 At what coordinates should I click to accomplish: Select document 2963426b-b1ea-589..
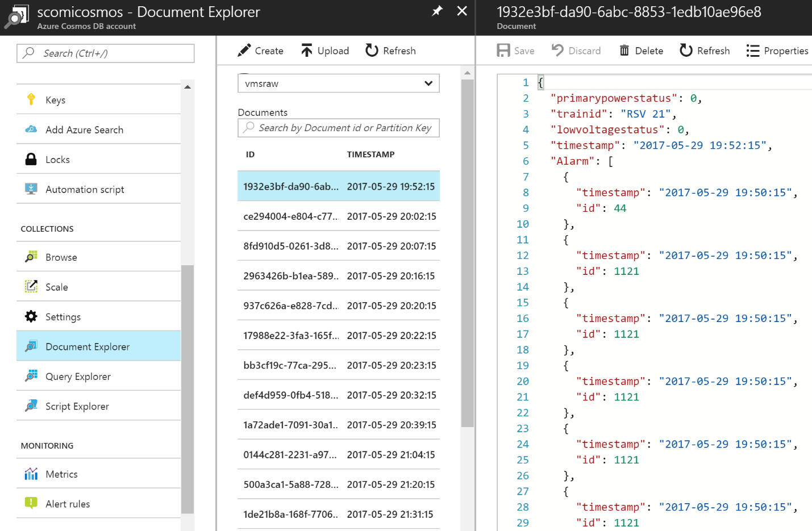point(339,276)
